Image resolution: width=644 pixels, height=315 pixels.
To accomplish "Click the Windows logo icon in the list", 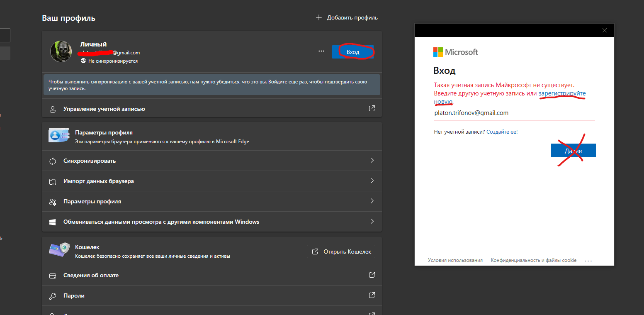I will [53, 222].
